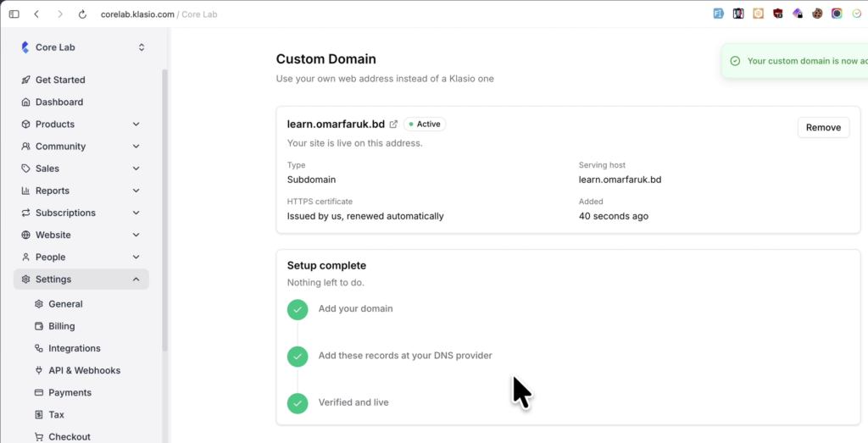Expand the Reports menu chevron
The width and height of the screenshot is (868, 443).
(x=136, y=191)
